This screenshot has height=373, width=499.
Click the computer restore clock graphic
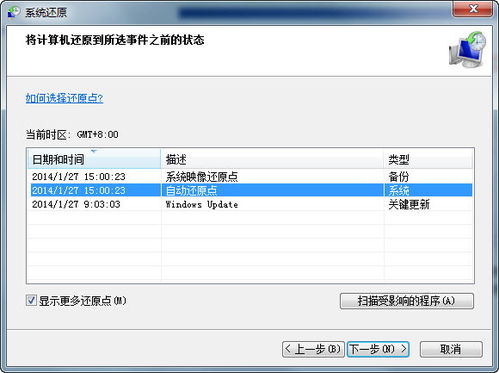(x=467, y=49)
